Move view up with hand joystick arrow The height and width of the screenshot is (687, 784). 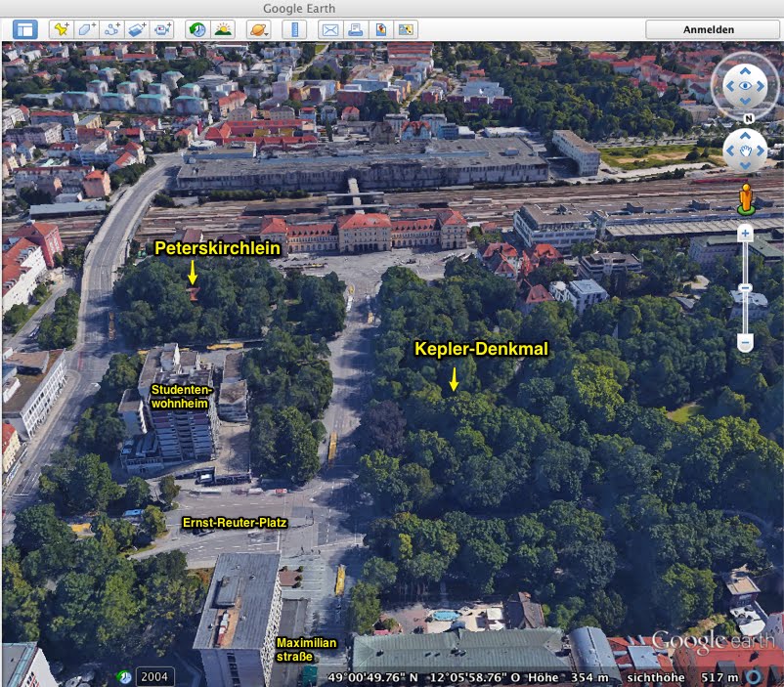tap(745, 136)
